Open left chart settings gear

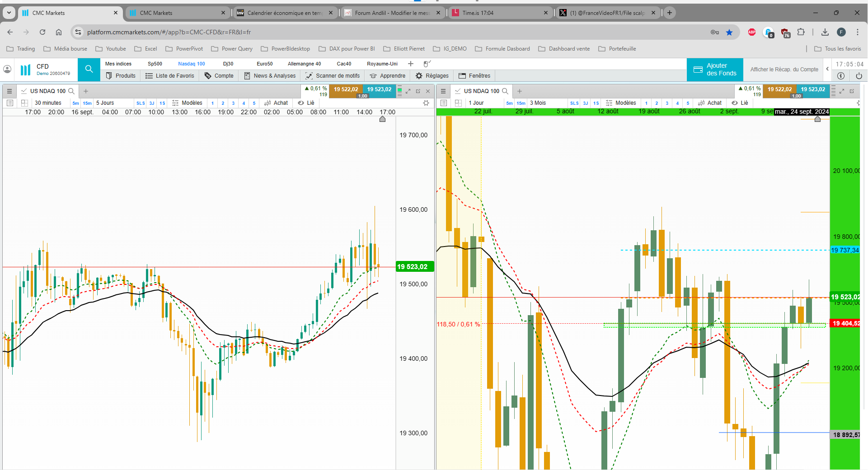426,103
